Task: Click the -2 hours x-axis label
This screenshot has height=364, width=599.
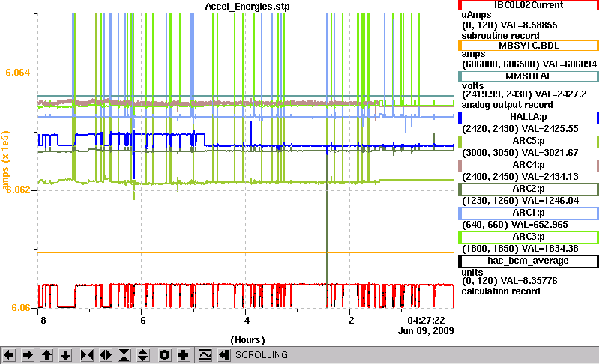Action: 349,320
